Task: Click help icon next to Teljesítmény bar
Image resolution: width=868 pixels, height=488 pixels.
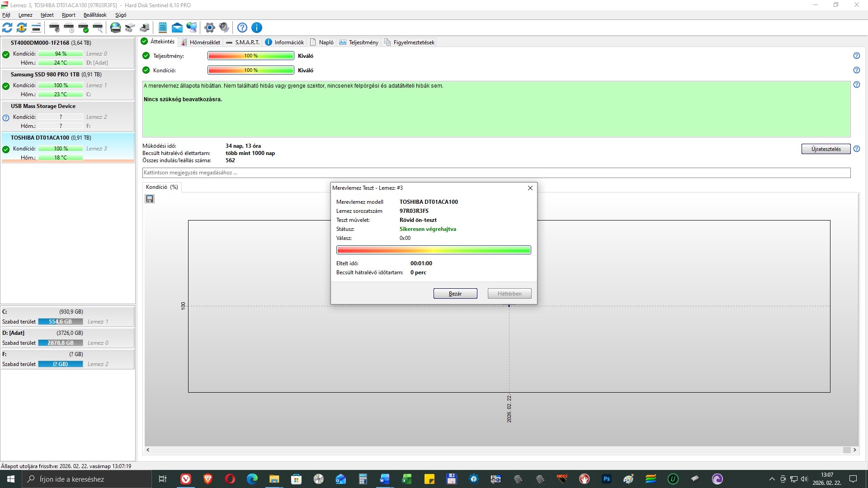Action: (x=856, y=56)
